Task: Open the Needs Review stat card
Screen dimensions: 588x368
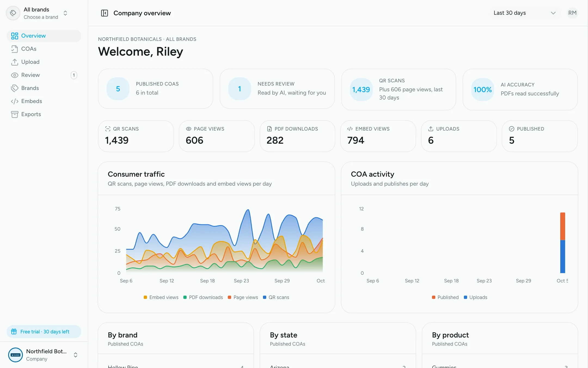Action: point(277,89)
